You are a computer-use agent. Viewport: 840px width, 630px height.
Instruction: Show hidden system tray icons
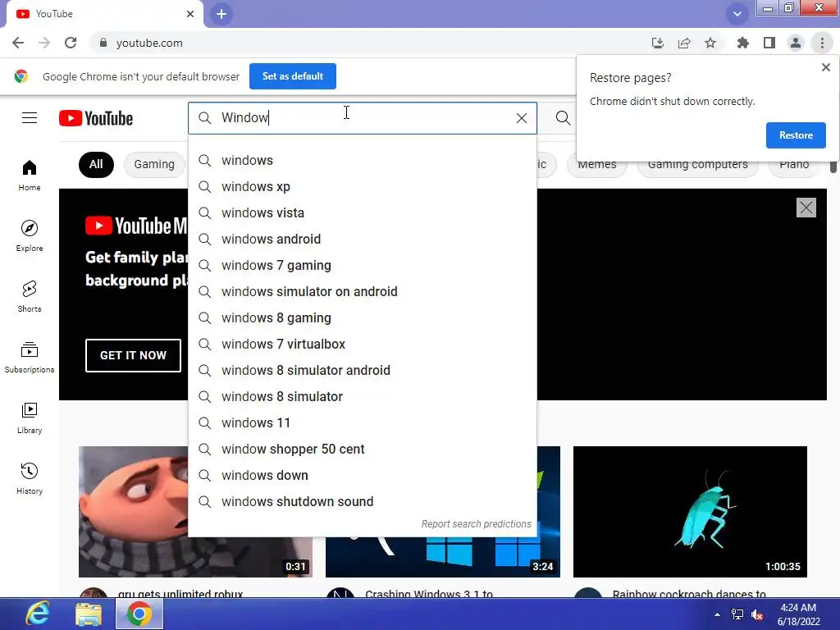(x=717, y=614)
